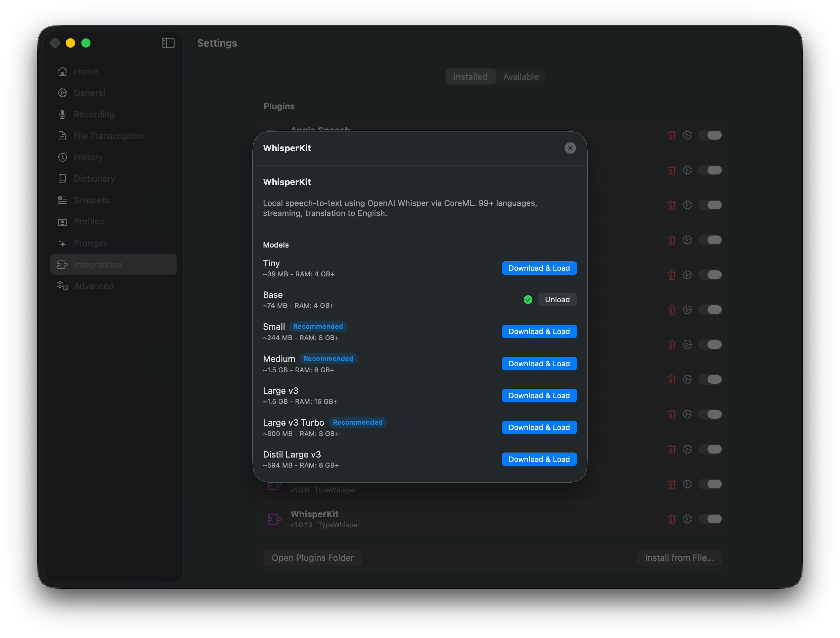The height and width of the screenshot is (638, 840).
Task: Close the WhisperKit model dialog
Action: tap(570, 148)
